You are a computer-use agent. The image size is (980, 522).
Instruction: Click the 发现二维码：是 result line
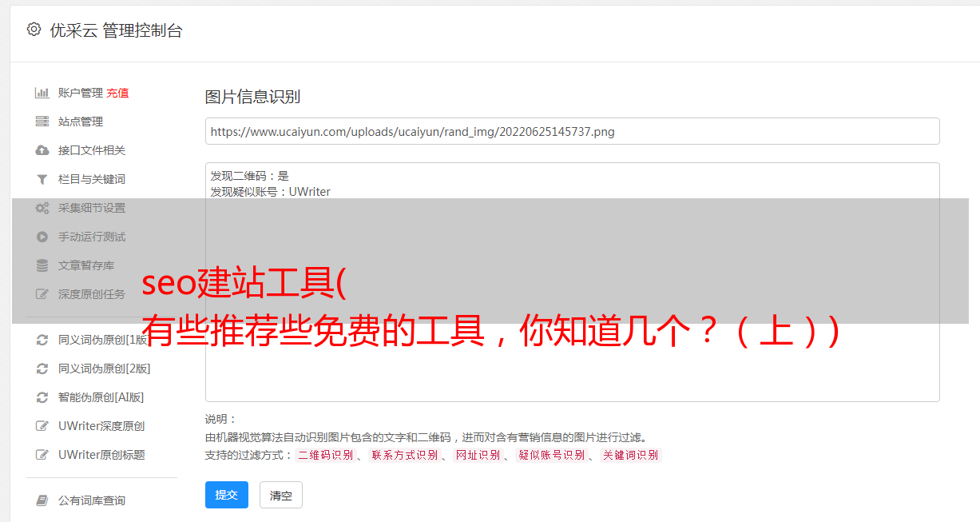[250, 176]
